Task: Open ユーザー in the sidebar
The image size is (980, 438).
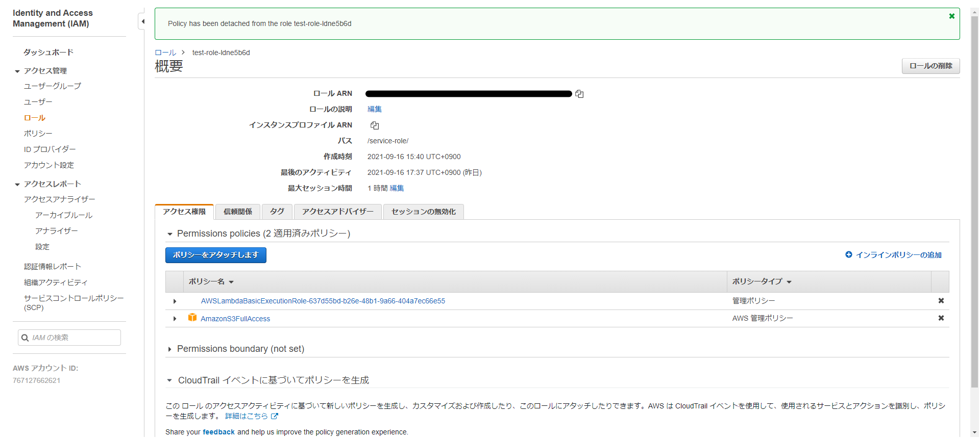Action: (38, 102)
